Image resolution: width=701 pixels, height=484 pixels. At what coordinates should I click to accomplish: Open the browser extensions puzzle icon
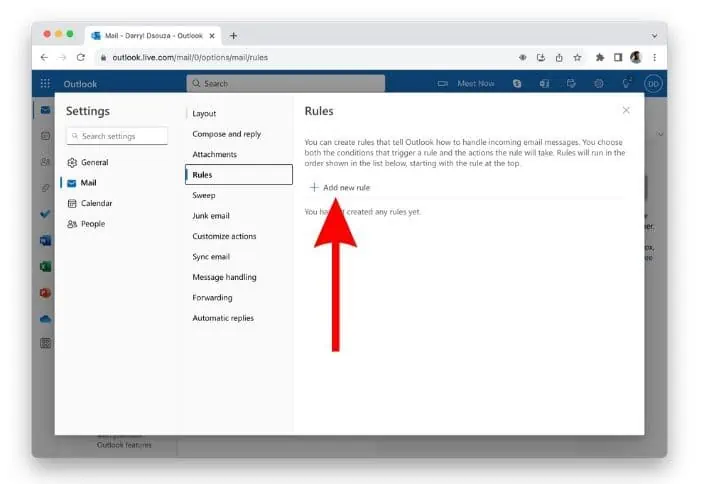pyautogui.click(x=600, y=57)
